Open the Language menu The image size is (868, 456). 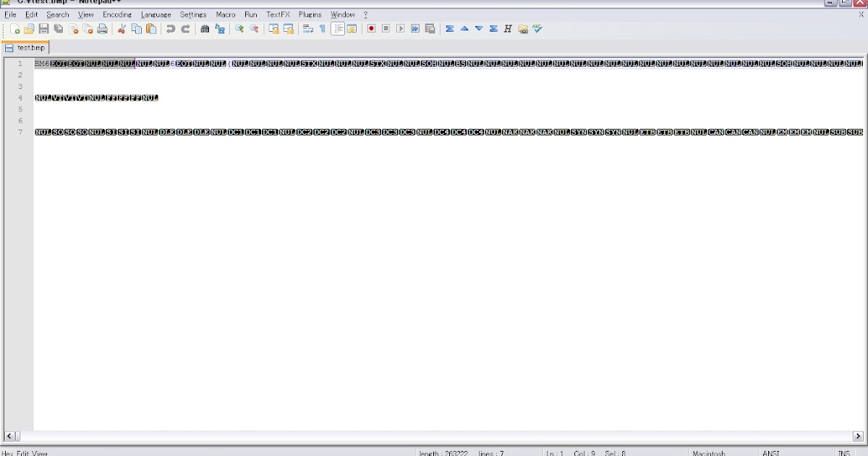(x=156, y=14)
